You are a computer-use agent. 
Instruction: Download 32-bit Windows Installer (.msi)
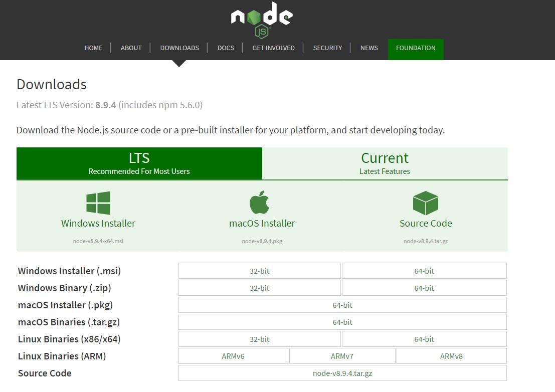[259, 271]
